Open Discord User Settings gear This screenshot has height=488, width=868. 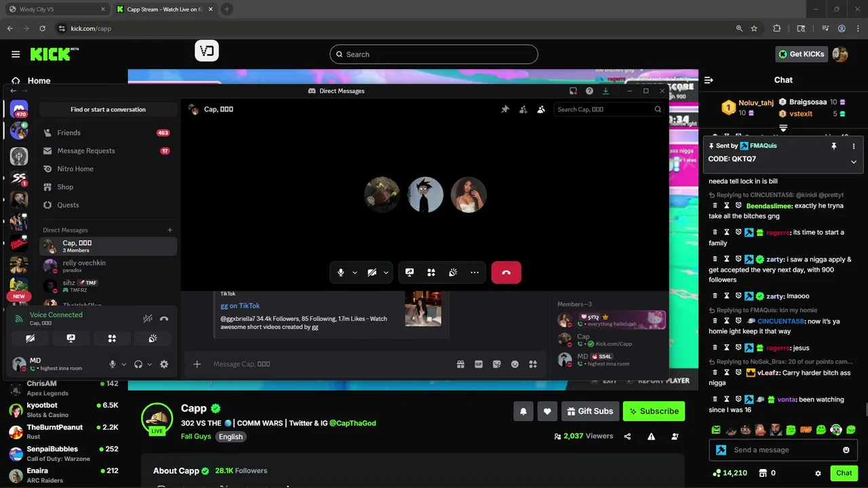[164, 364]
